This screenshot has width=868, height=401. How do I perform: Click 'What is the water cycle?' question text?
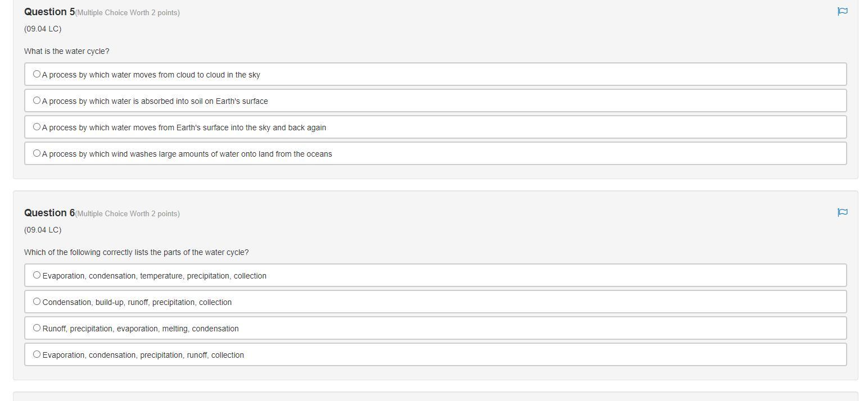66,51
